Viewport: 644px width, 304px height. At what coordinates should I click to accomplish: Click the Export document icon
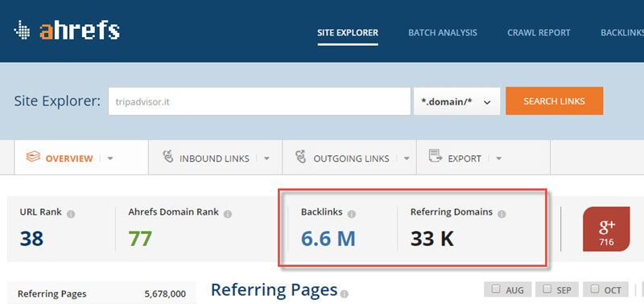coord(435,156)
